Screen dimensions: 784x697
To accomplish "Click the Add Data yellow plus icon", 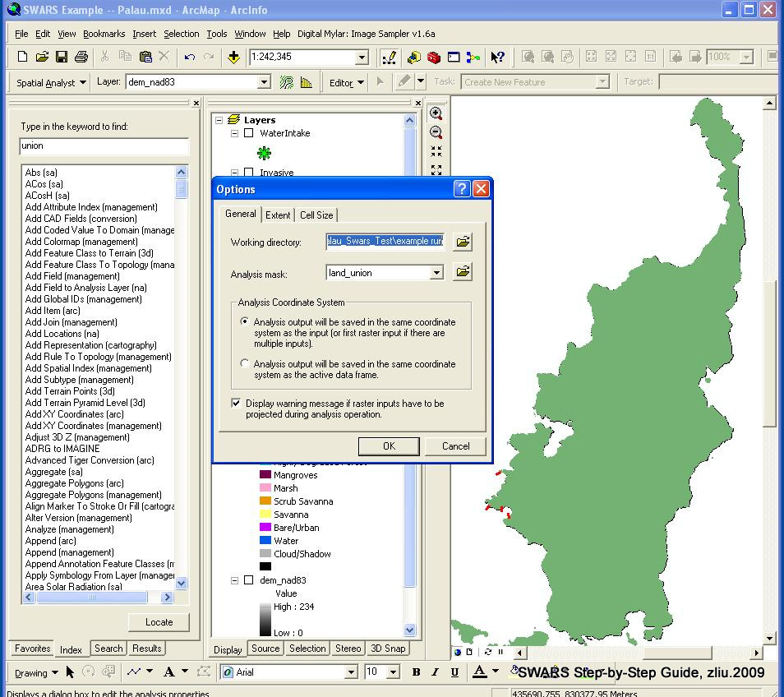I will pyautogui.click(x=233, y=57).
